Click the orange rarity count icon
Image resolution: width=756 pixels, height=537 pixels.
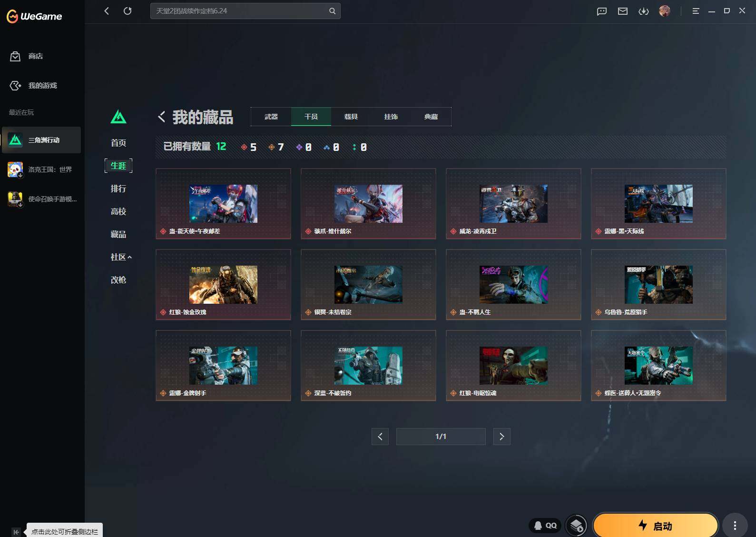(x=272, y=147)
